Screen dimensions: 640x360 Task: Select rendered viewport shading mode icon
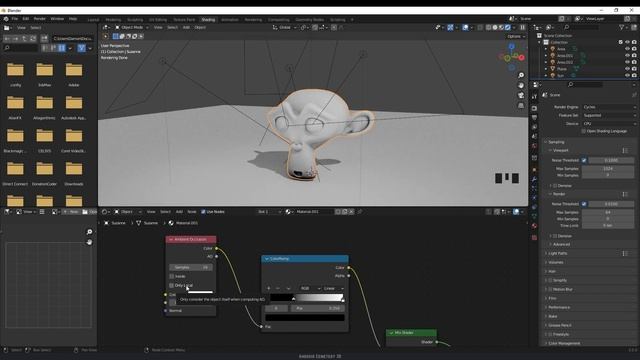pos(508,27)
